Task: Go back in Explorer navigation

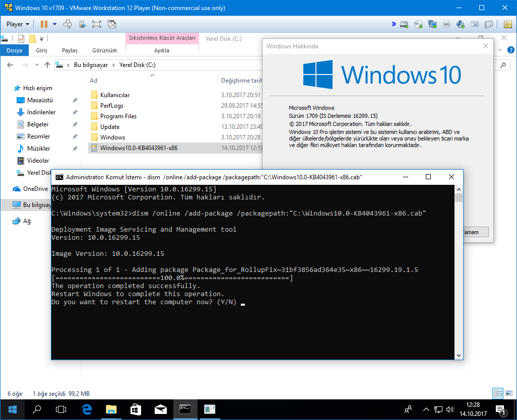Action: (x=10, y=65)
